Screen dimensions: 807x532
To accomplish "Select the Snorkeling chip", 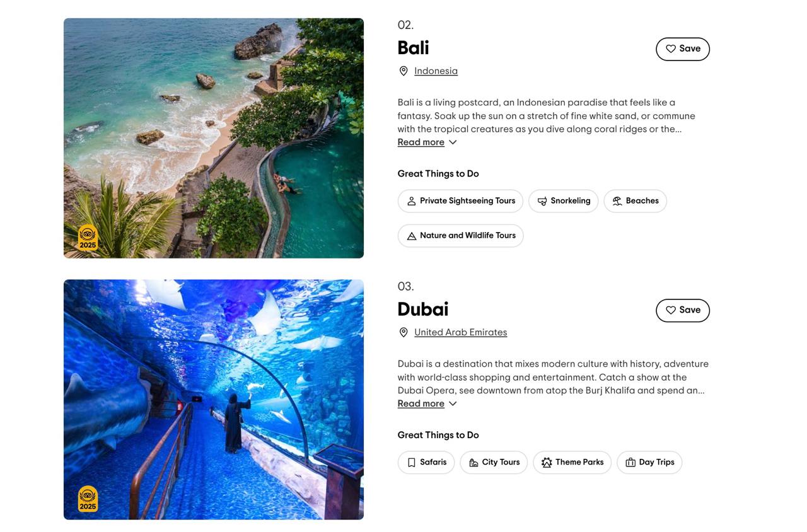I will click(563, 201).
